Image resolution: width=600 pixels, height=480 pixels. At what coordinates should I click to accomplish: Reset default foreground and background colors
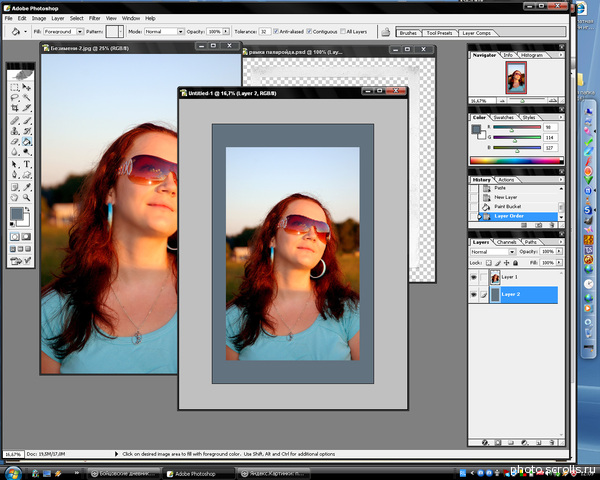tap(12, 224)
